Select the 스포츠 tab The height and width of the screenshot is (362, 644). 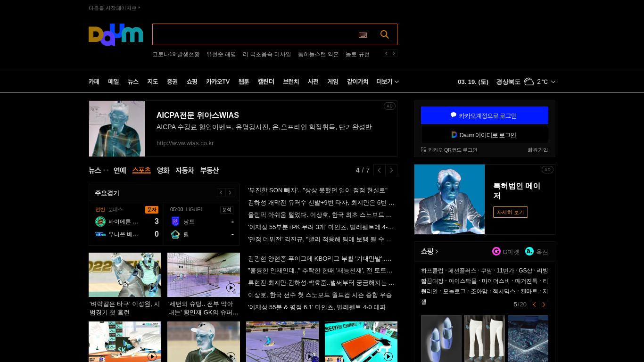[x=141, y=170]
